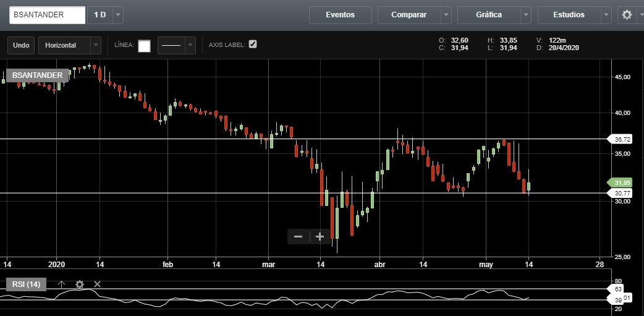The height and width of the screenshot is (316, 644).
Task: Open the Comparar dropdown arrow
Action: click(x=446, y=15)
